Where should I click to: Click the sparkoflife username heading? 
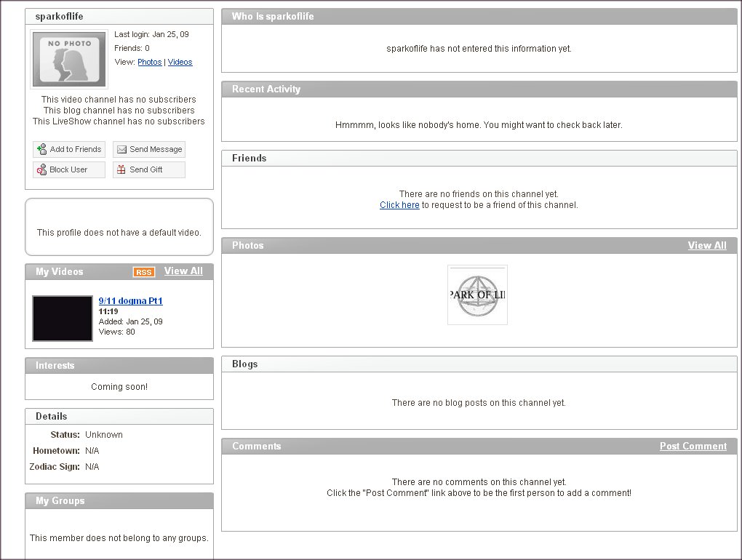(59, 16)
